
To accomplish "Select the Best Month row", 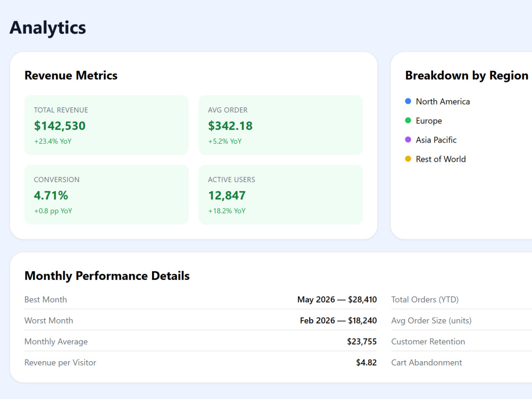I will pos(201,300).
